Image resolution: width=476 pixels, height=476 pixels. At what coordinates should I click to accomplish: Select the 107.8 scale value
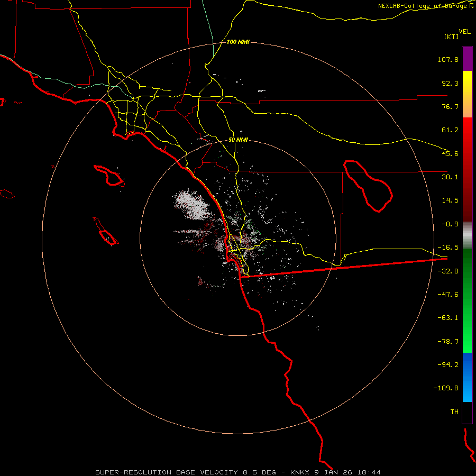(448, 59)
